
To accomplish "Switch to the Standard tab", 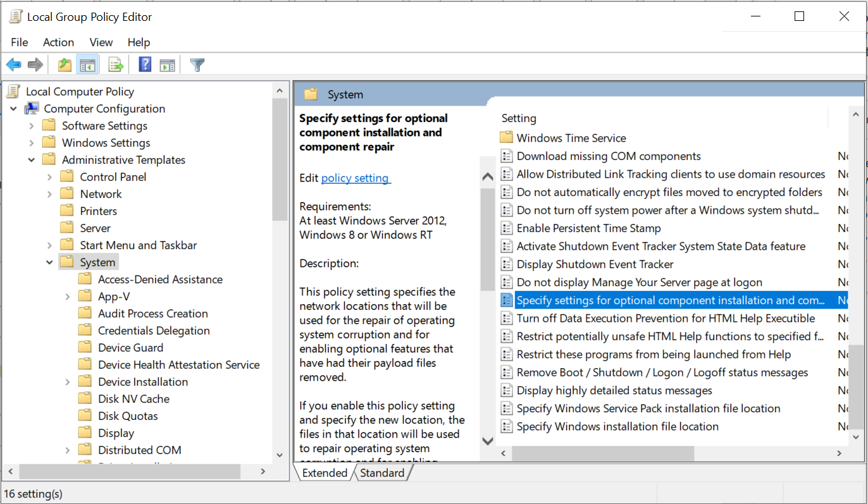I will (382, 473).
